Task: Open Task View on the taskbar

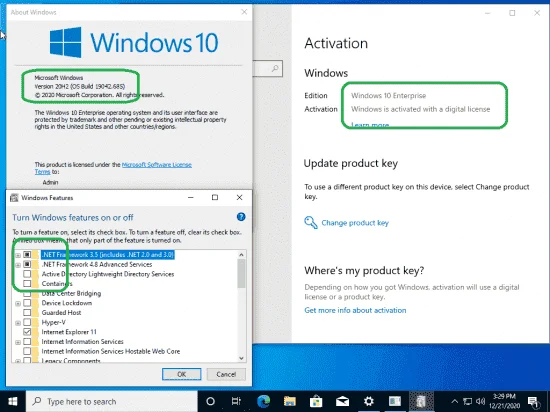Action: click(236, 401)
